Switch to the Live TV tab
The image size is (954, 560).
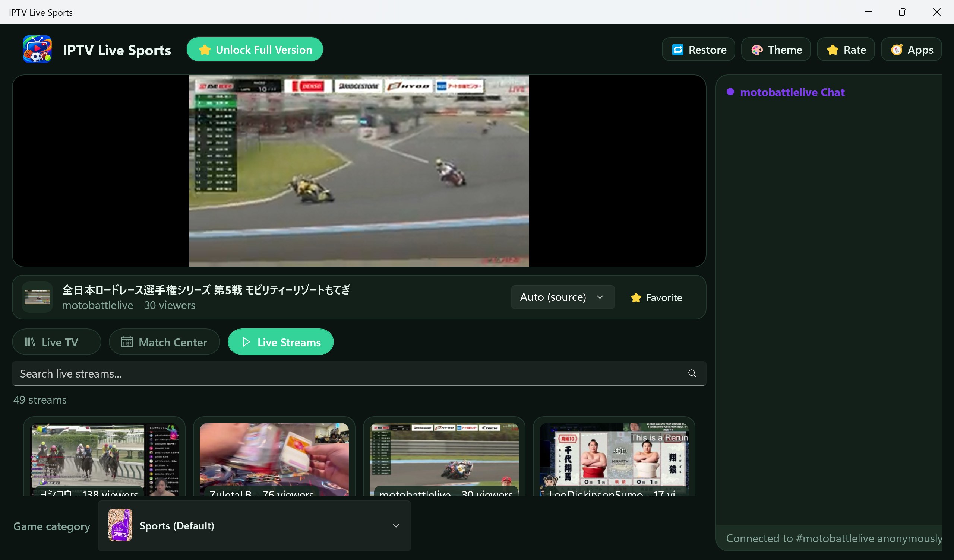(x=56, y=342)
